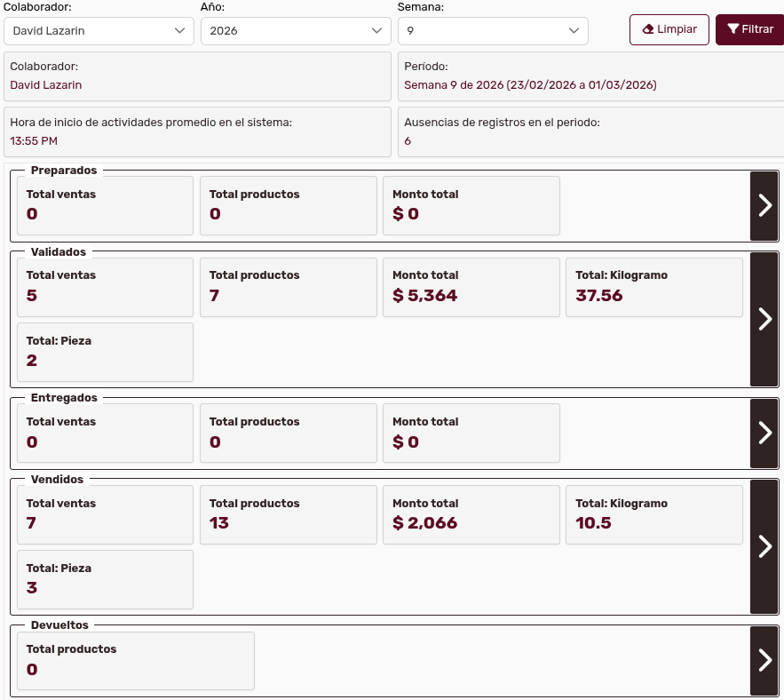Open the Colaborador dropdown
The width and height of the screenshot is (784, 700).
pos(99,31)
